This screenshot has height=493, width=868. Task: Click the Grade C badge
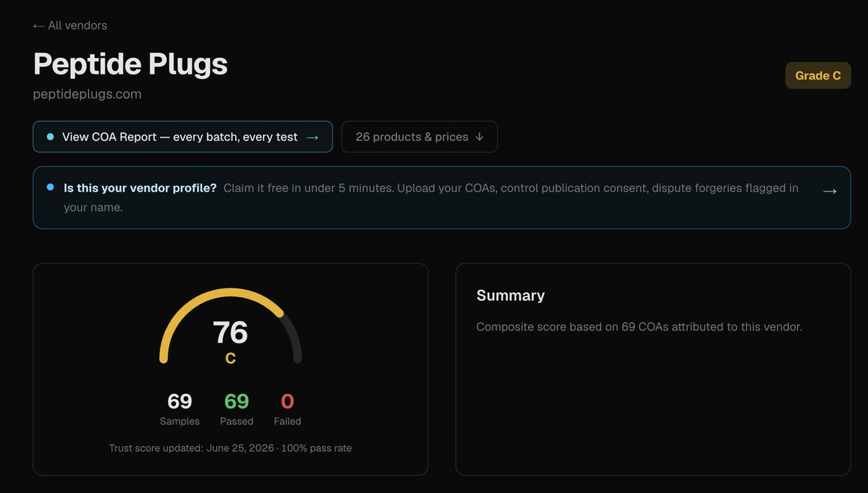(818, 75)
